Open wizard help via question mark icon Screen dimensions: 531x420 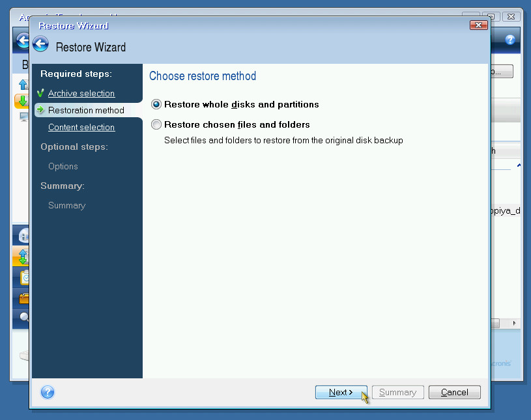click(x=48, y=392)
